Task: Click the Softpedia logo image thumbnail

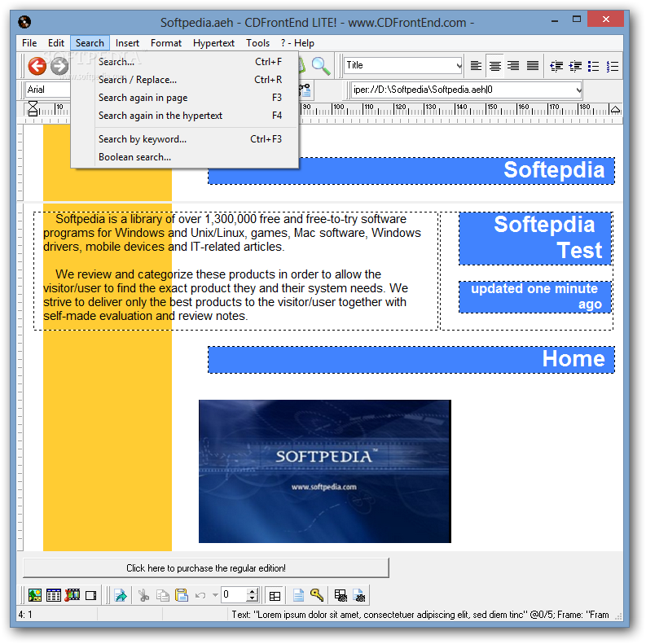Action: [x=325, y=471]
